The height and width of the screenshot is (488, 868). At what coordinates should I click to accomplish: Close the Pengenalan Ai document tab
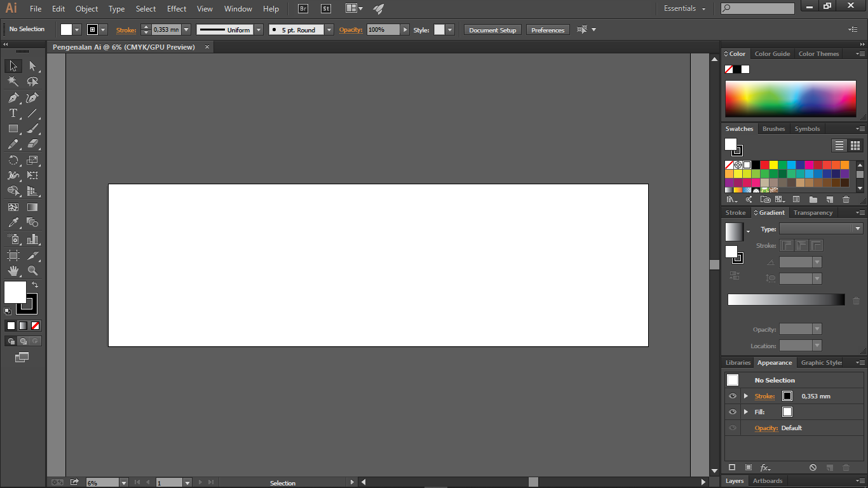pos(207,47)
